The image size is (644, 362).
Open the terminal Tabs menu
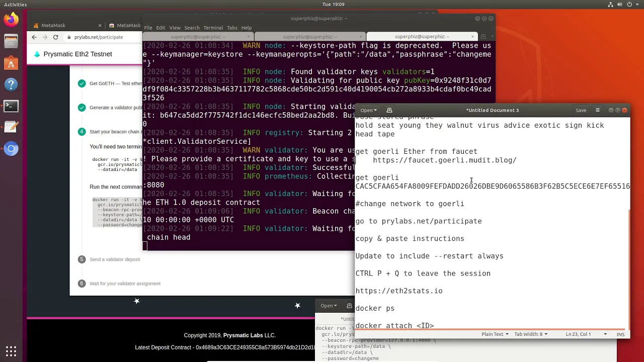click(x=232, y=28)
